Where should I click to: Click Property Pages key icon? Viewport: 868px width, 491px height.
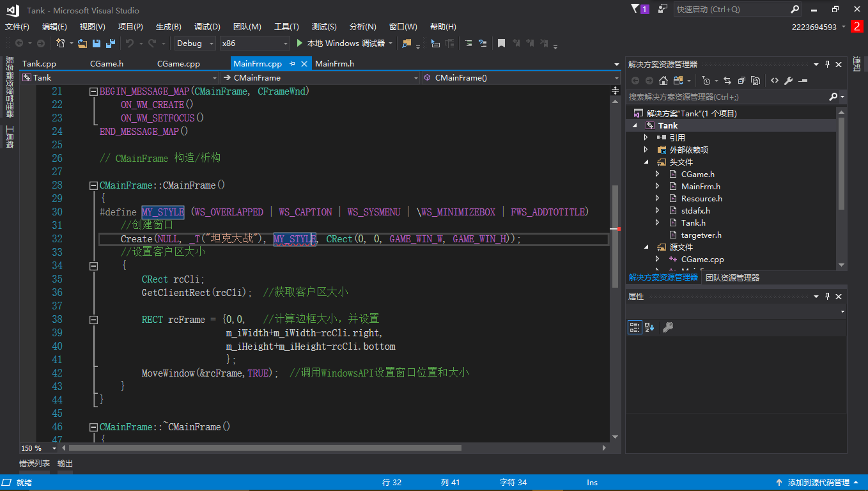click(x=668, y=327)
